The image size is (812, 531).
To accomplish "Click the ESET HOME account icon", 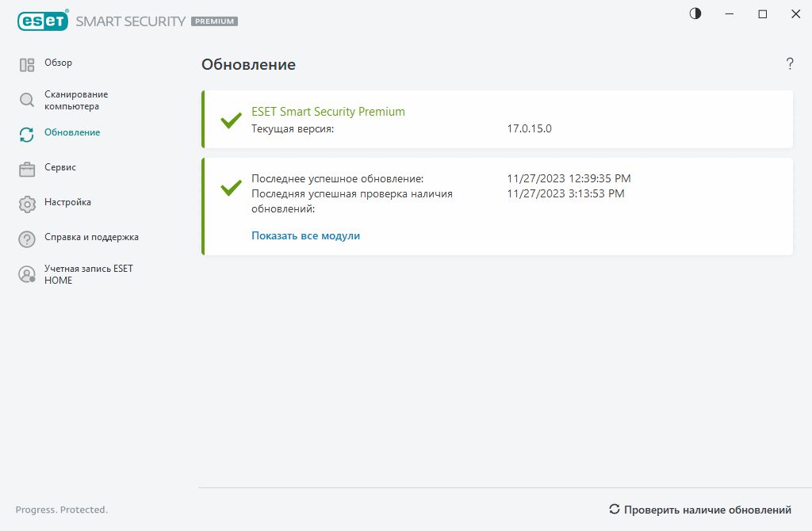I will click(27, 274).
